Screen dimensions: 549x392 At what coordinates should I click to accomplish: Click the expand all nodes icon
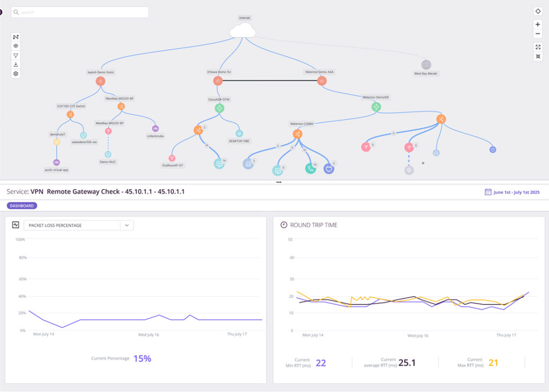[538, 47]
